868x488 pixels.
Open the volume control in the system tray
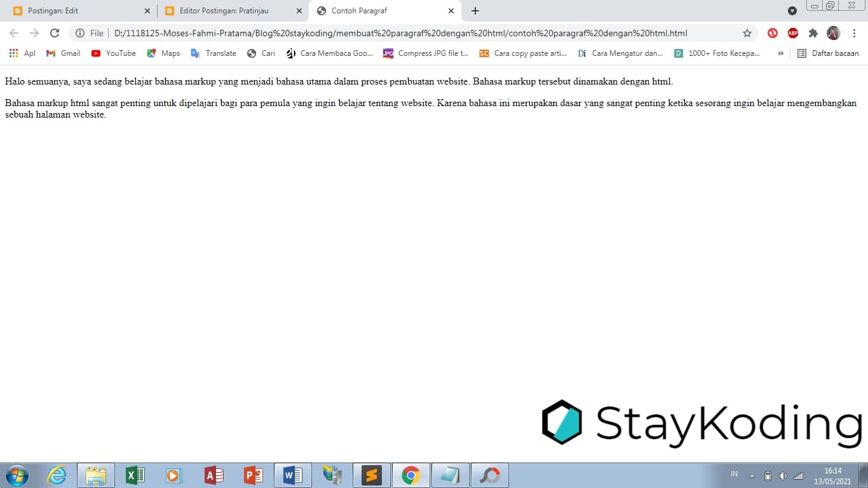tap(783, 475)
